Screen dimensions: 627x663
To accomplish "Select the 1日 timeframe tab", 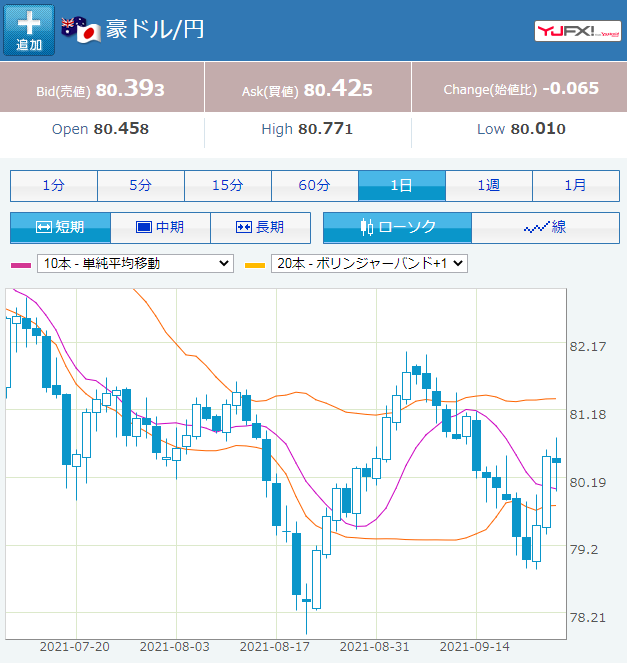I will point(402,186).
